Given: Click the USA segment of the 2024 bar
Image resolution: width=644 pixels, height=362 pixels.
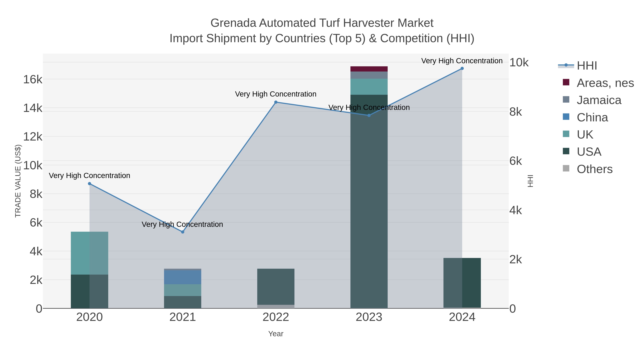Looking at the screenshot, I should pyautogui.click(x=462, y=283).
